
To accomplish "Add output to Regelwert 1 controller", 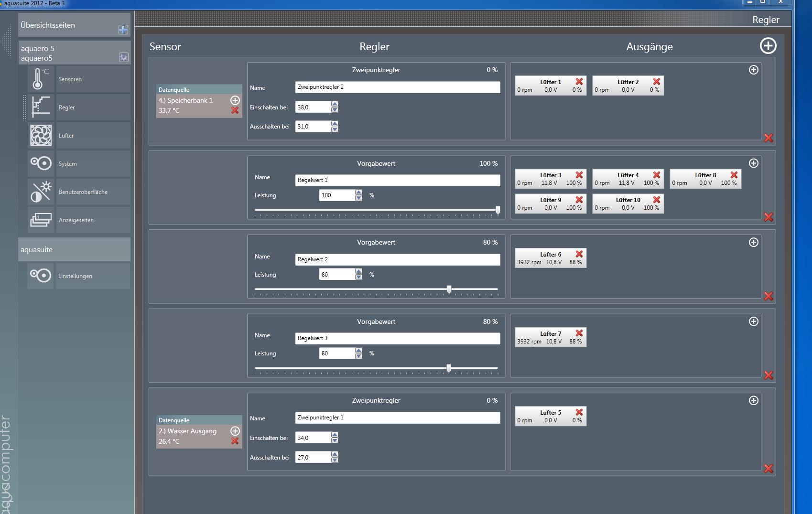I will 753,163.
